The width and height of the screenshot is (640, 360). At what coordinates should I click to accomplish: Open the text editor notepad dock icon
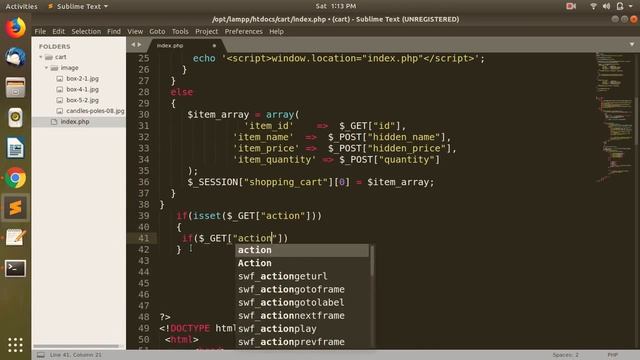pos(16,238)
